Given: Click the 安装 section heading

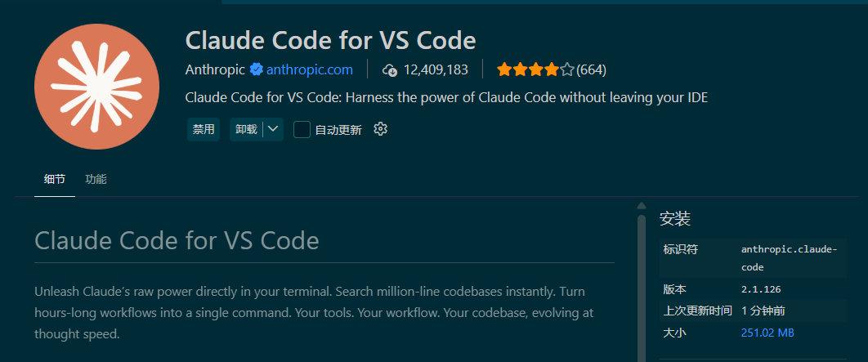Looking at the screenshot, I should click(x=675, y=219).
